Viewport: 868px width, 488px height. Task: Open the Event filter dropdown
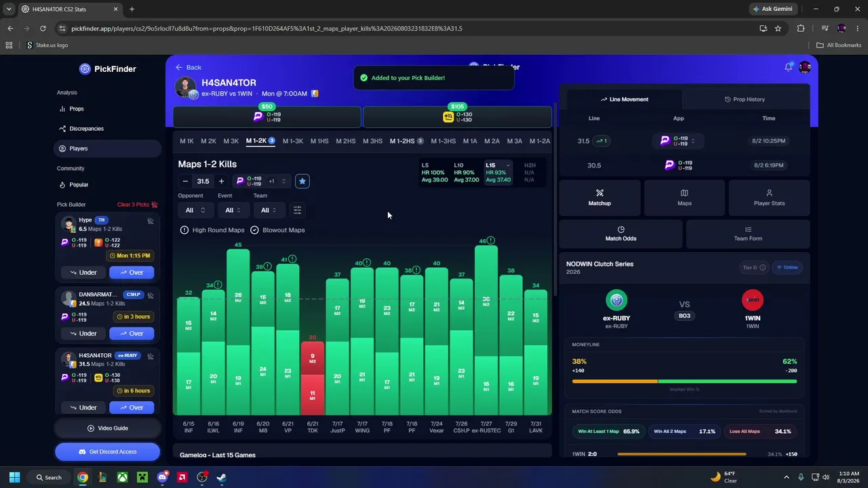click(x=233, y=210)
